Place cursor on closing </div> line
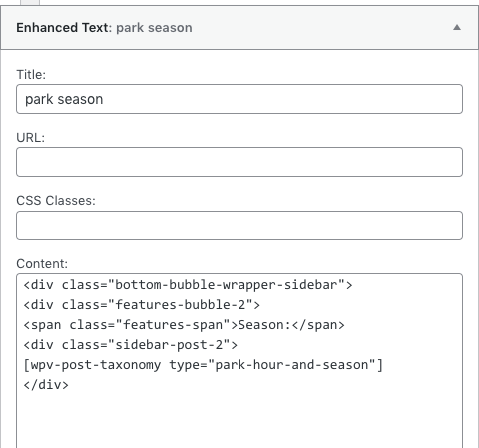479x448 pixels. (46, 385)
